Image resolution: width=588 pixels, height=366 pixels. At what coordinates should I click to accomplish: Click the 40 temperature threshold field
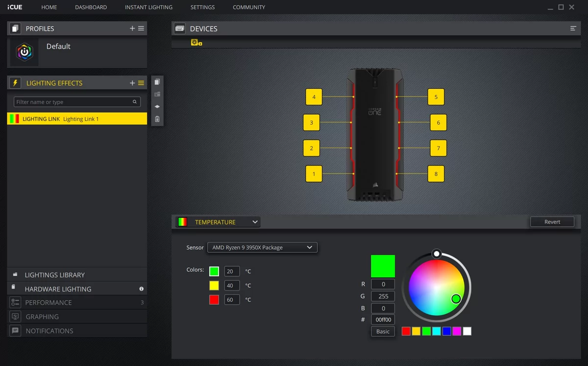232,286
